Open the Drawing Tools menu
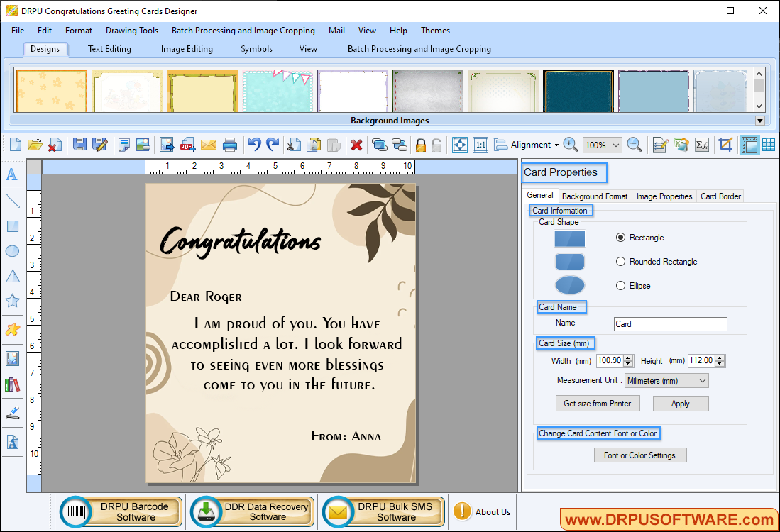The image size is (780, 532). click(131, 31)
